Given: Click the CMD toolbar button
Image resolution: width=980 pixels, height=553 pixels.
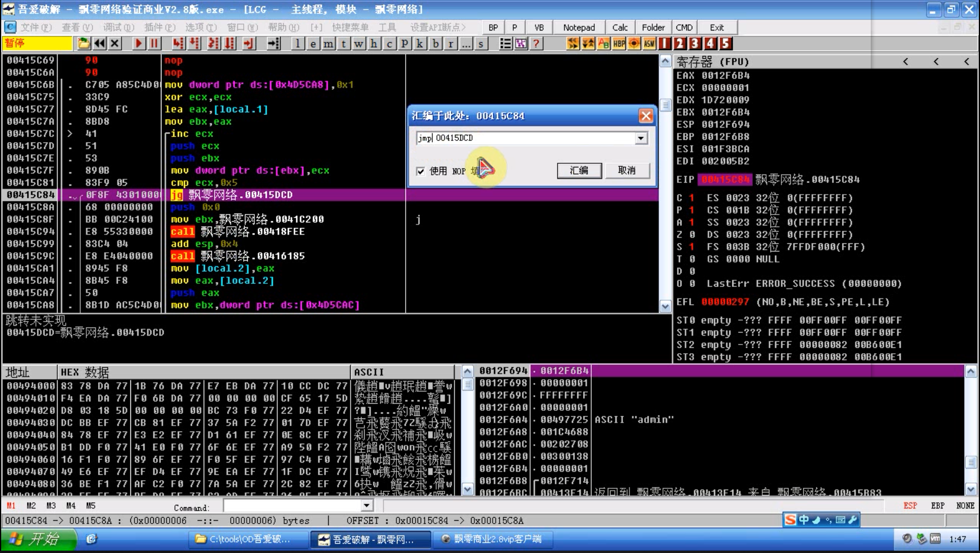Looking at the screenshot, I should pyautogui.click(x=684, y=28).
